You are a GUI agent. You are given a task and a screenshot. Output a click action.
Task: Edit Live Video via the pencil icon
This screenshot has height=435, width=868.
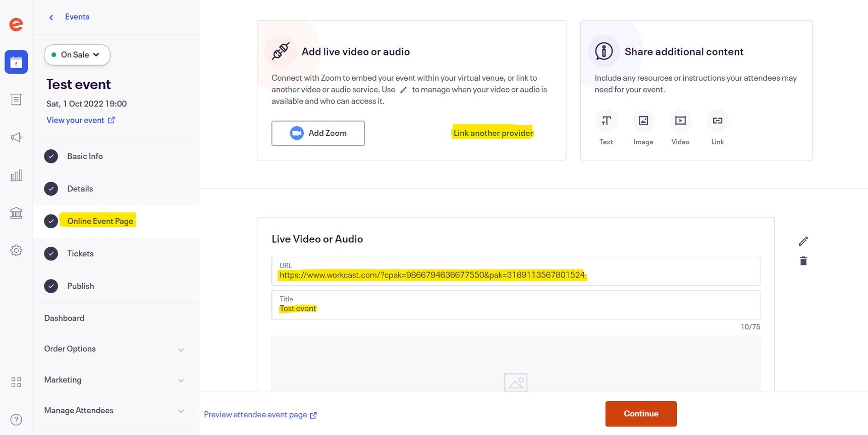(803, 241)
